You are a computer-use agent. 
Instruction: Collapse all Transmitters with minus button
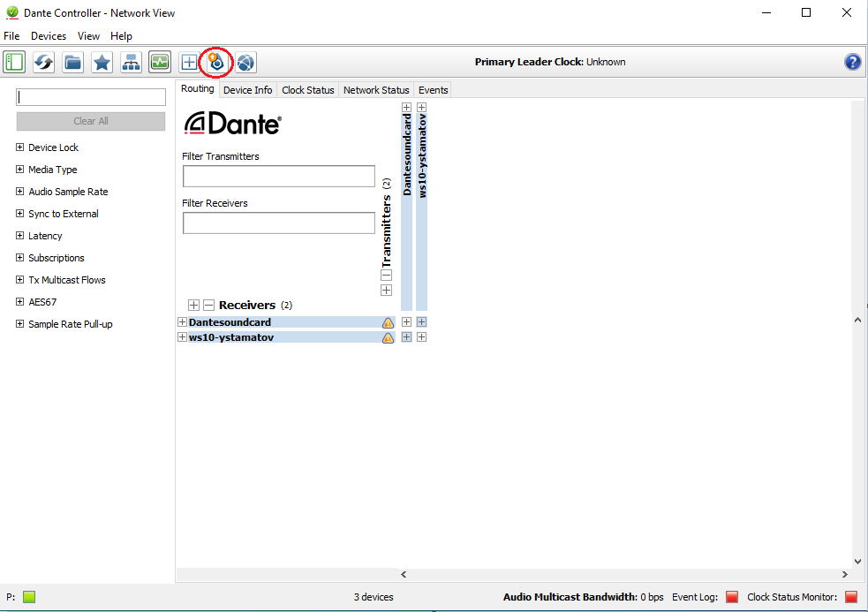coord(387,276)
